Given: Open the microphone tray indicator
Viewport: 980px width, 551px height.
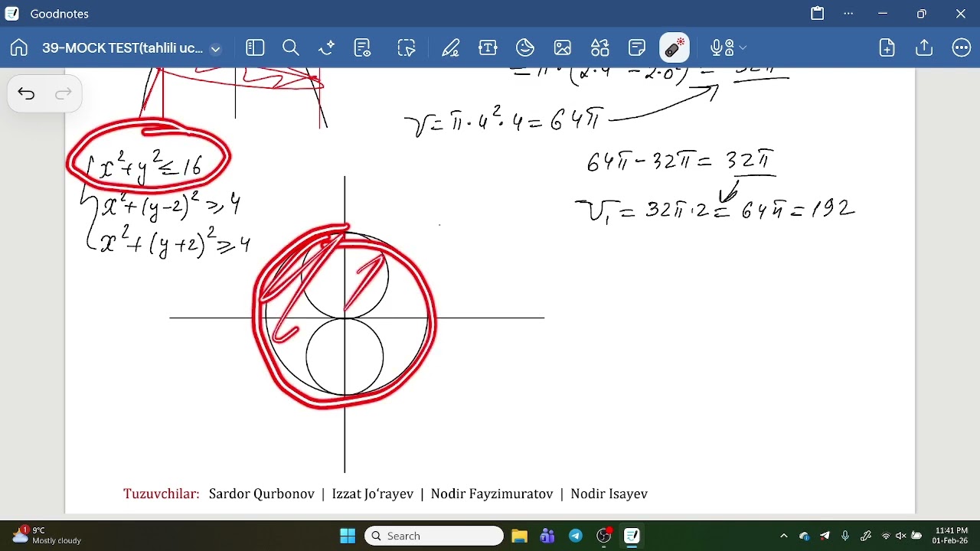Looking at the screenshot, I should (x=845, y=536).
